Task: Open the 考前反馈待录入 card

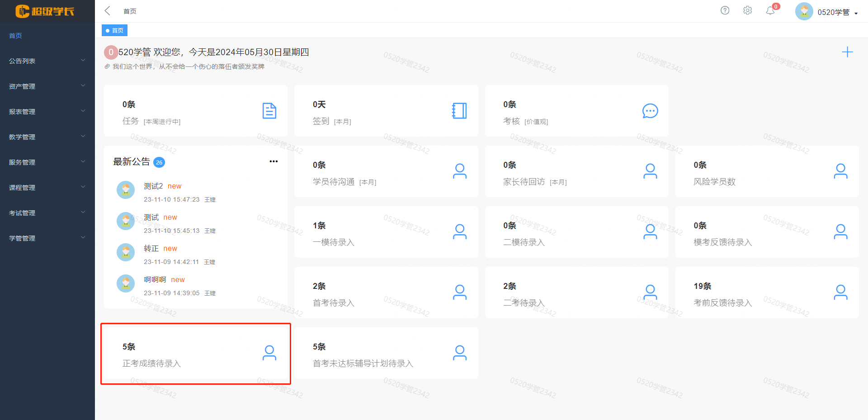Action: click(767, 293)
